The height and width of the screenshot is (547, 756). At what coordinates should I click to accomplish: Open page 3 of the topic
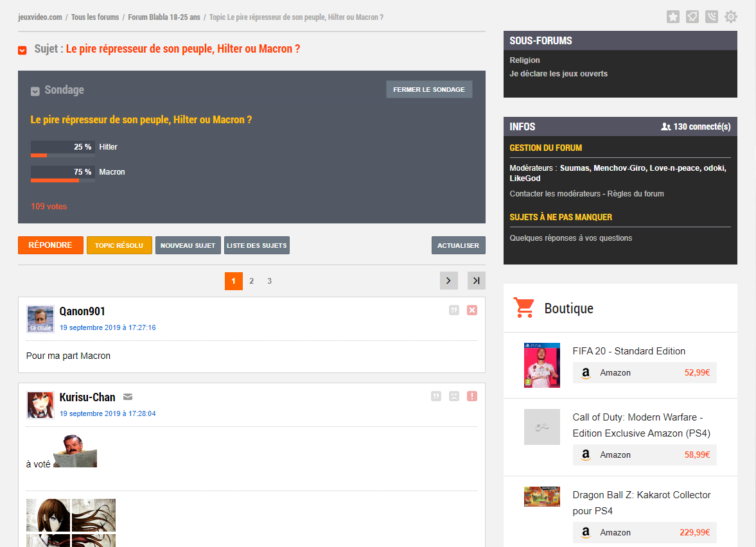pyautogui.click(x=269, y=281)
